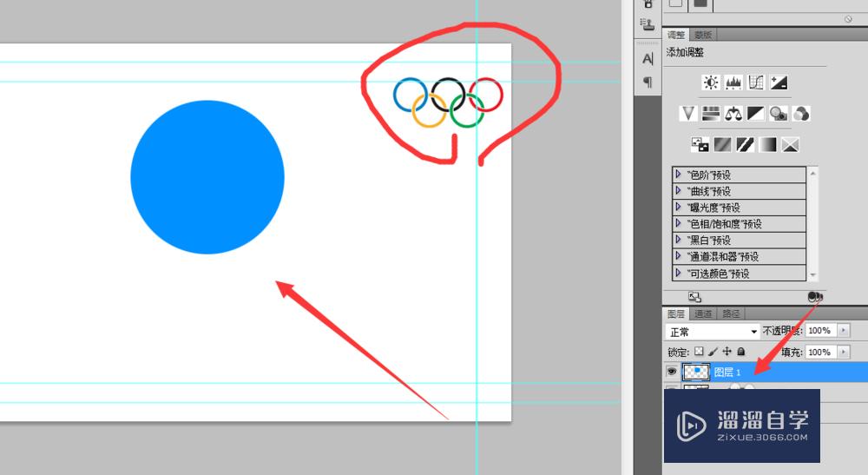
Task: Add a Threshold adjustment layer
Action: pyautogui.click(x=745, y=144)
